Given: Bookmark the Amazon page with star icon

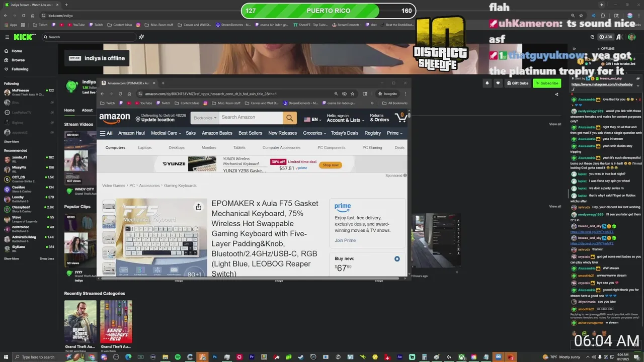Looking at the screenshot, I should [x=353, y=94].
